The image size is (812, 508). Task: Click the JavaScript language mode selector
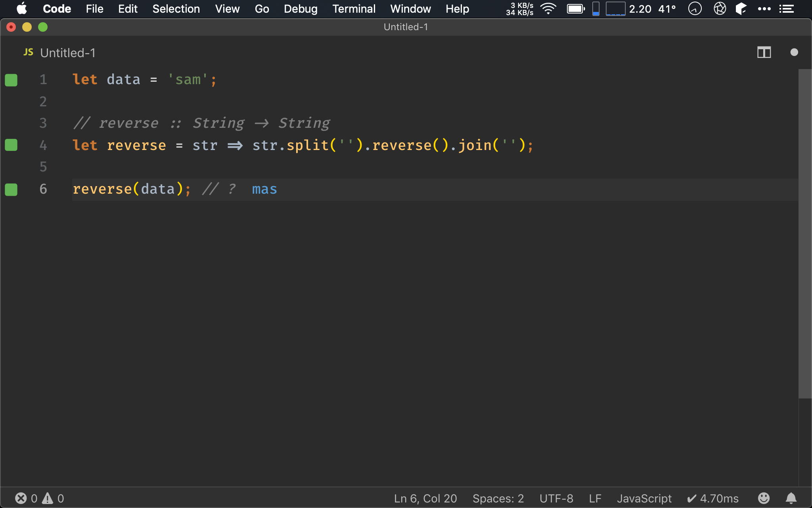coord(644,498)
